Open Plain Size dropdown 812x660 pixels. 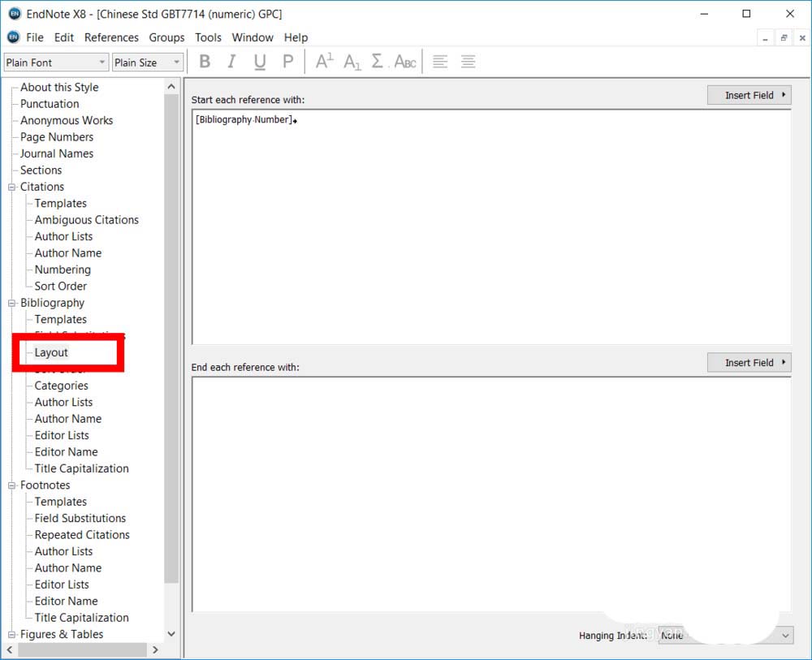pyautogui.click(x=148, y=63)
